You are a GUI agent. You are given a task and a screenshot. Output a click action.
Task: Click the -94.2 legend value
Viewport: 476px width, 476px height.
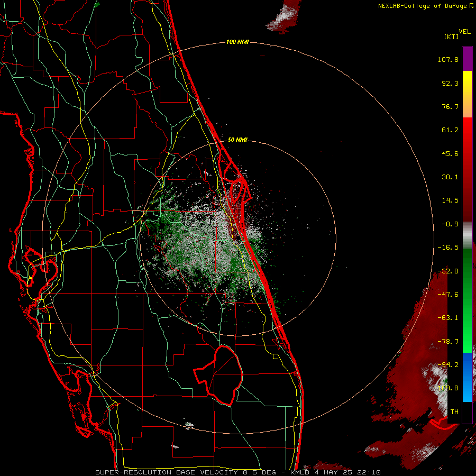click(x=448, y=364)
